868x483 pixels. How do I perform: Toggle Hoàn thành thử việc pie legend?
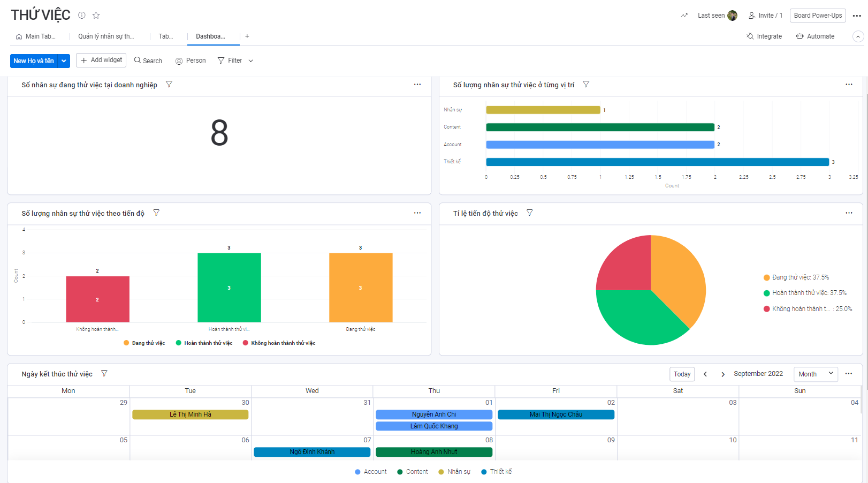point(804,293)
